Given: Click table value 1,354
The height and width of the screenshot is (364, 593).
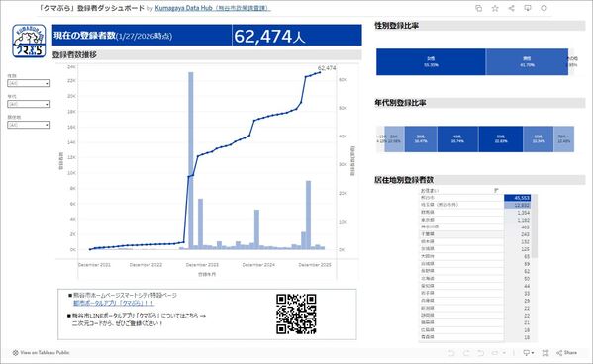Looking at the screenshot, I should [x=524, y=213].
